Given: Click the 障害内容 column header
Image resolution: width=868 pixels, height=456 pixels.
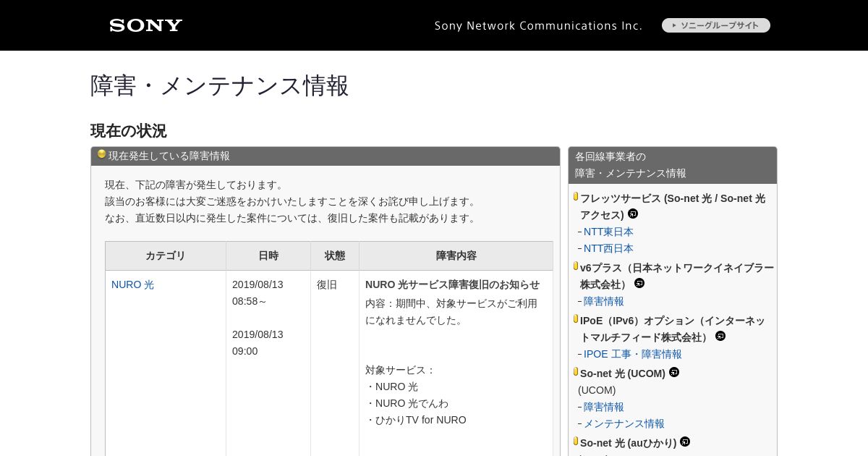Looking at the screenshot, I should click(x=456, y=256).
